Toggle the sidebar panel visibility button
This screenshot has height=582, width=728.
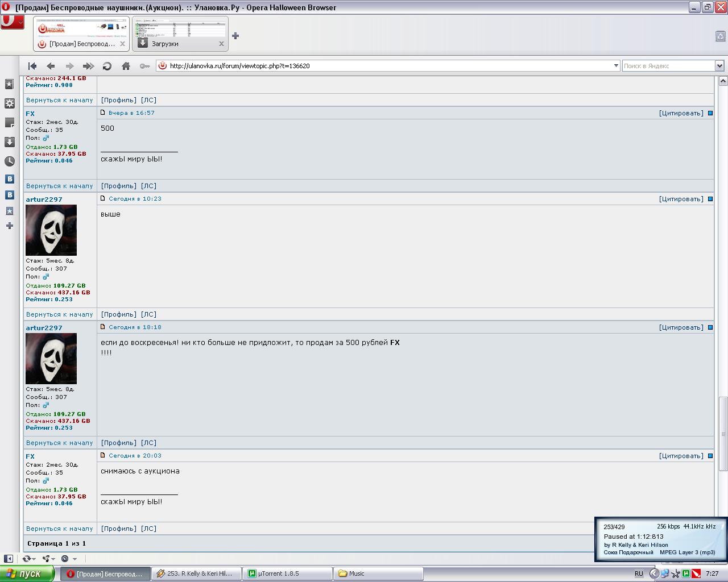tap(9, 559)
